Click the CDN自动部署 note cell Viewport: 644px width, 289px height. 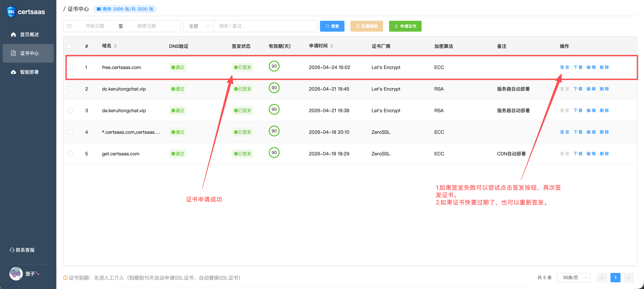(511, 154)
